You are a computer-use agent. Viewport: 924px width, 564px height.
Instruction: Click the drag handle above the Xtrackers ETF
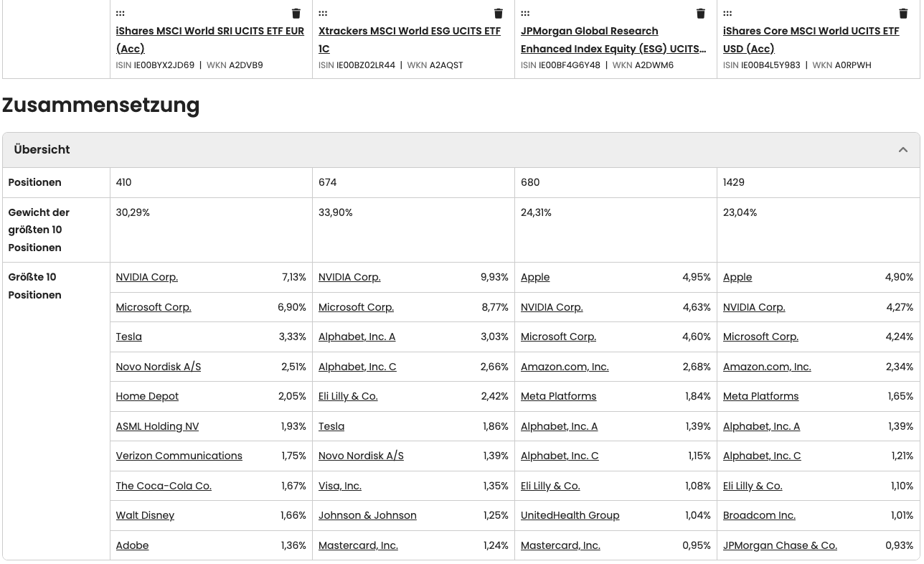(x=323, y=13)
